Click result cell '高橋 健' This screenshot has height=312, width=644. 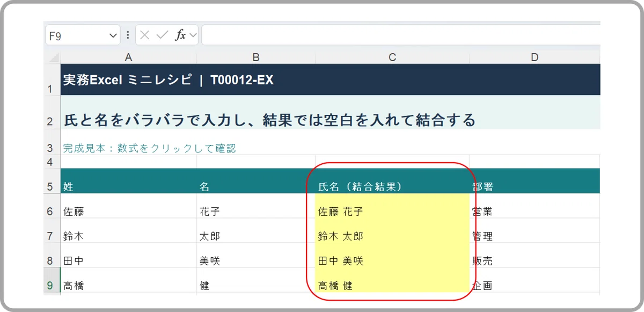[x=392, y=280]
